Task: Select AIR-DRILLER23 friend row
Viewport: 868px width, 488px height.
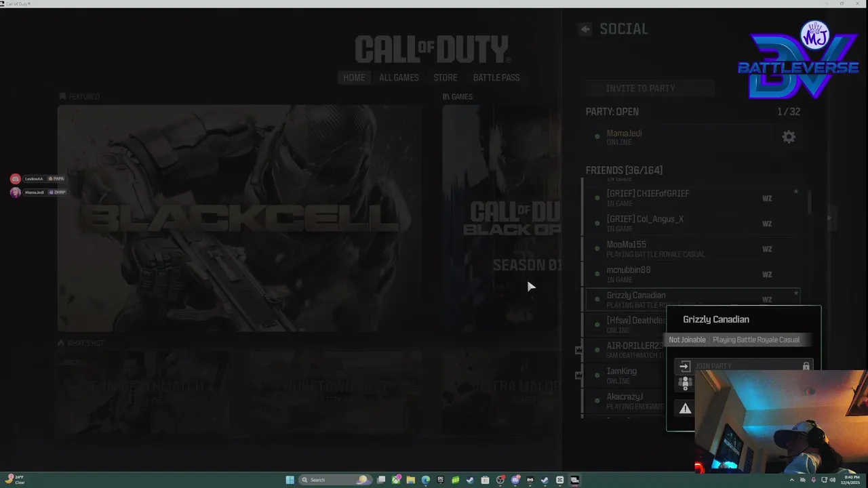Action: pos(625,350)
